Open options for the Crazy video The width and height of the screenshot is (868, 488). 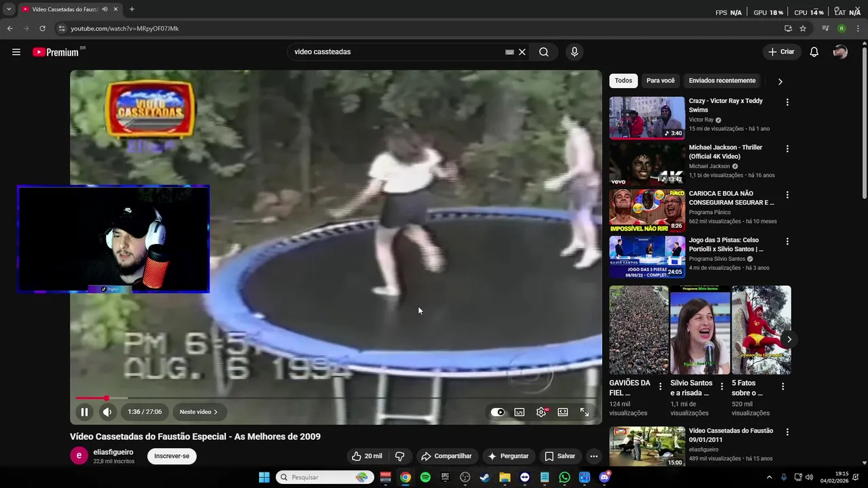coord(787,102)
